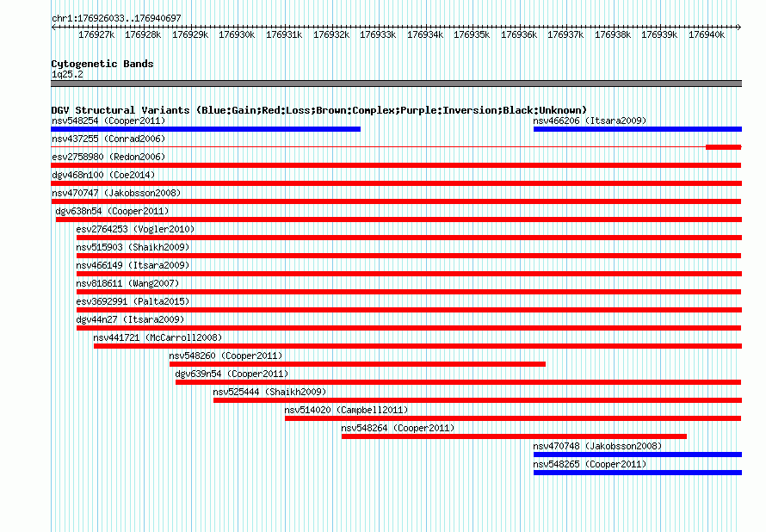Click the 176936k ruler tick label
Screen dimensions: 766x532
[519, 34]
